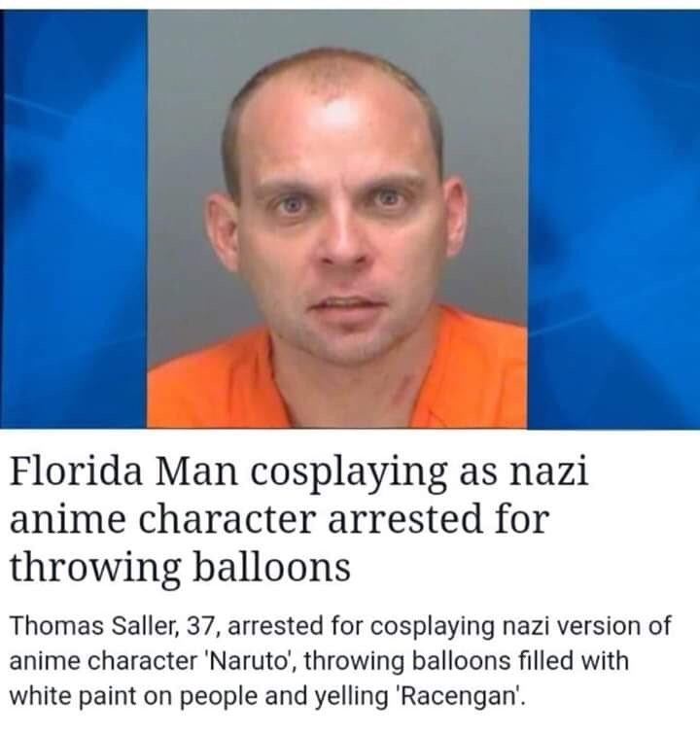Click the mugshot photo thumbnail

click(x=337, y=219)
